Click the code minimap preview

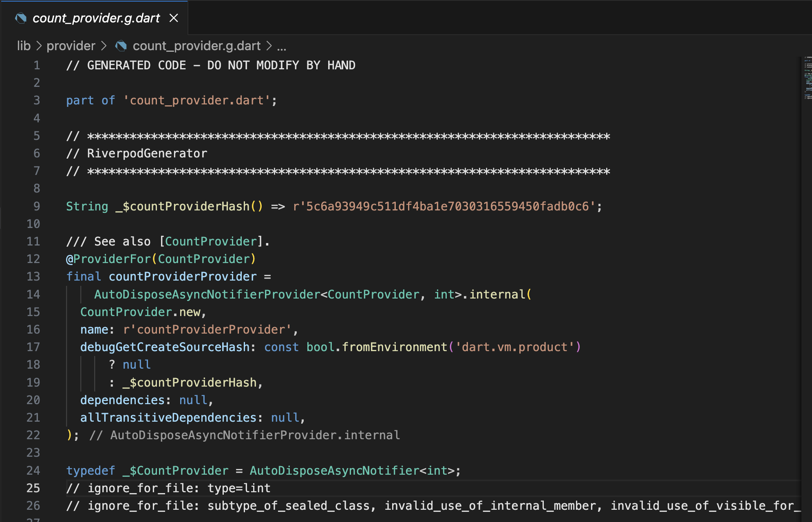[x=807, y=77]
